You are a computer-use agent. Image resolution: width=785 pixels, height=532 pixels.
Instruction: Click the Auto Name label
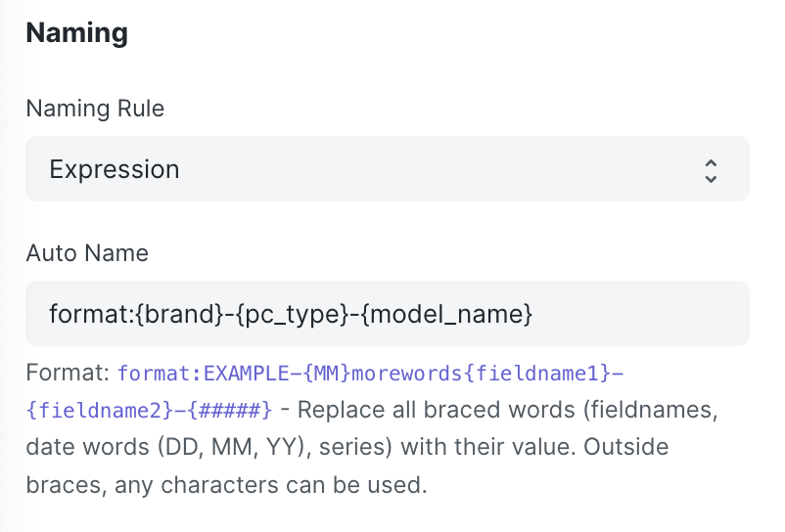(87, 253)
